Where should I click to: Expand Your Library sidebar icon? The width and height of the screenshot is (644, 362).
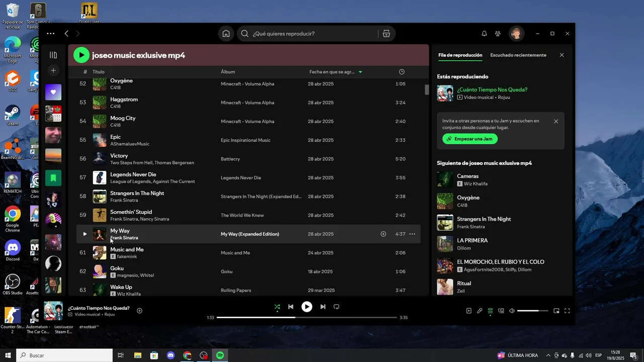pyautogui.click(x=53, y=55)
